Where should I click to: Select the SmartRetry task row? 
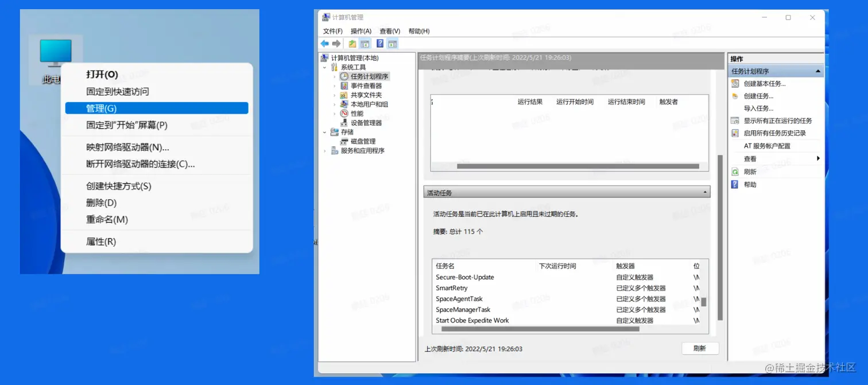[x=567, y=288]
